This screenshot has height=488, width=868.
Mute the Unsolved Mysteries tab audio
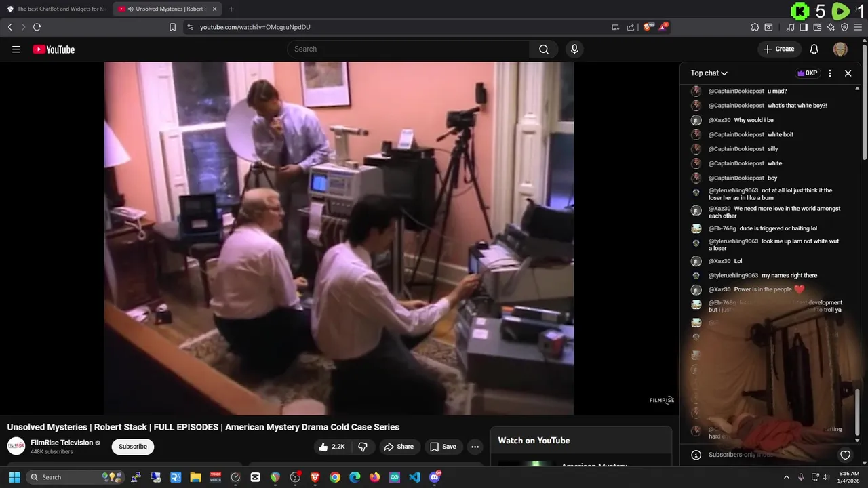(x=130, y=9)
